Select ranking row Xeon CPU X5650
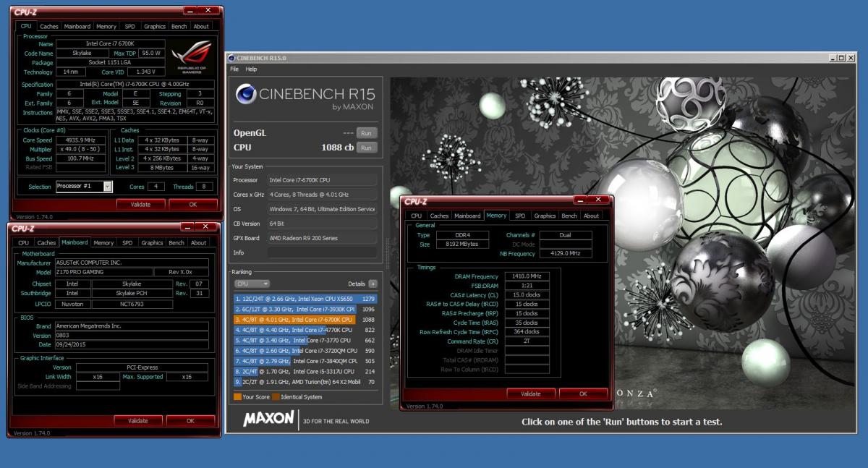The width and height of the screenshot is (868, 468). [305, 298]
